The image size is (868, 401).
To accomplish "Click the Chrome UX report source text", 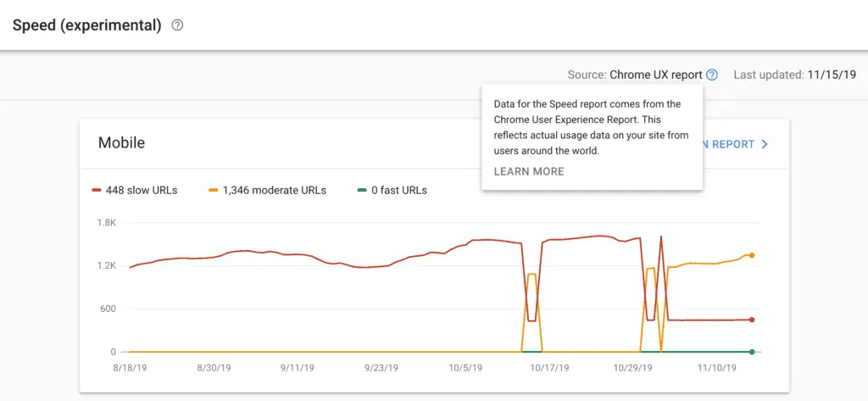I will click(x=656, y=75).
